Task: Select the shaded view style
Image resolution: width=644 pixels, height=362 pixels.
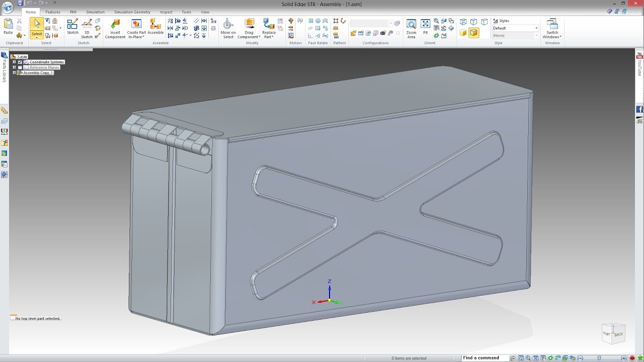Action: tap(463, 33)
